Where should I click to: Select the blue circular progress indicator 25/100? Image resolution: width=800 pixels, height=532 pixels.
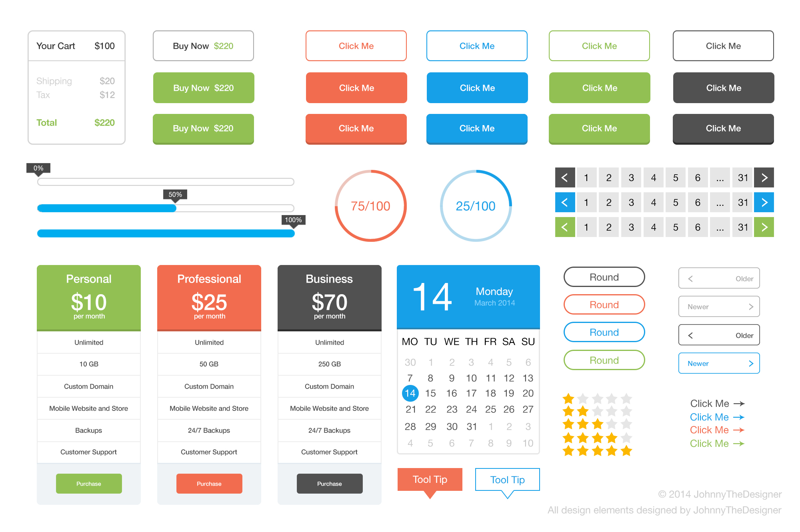475,211
